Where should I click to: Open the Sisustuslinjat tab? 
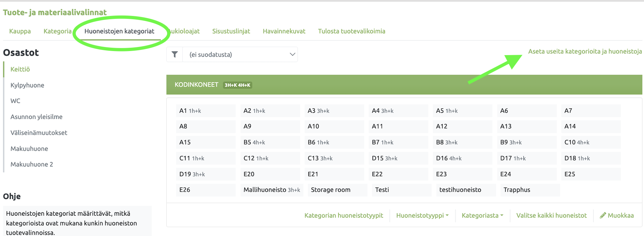pyautogui.click(x=231, y=31)
